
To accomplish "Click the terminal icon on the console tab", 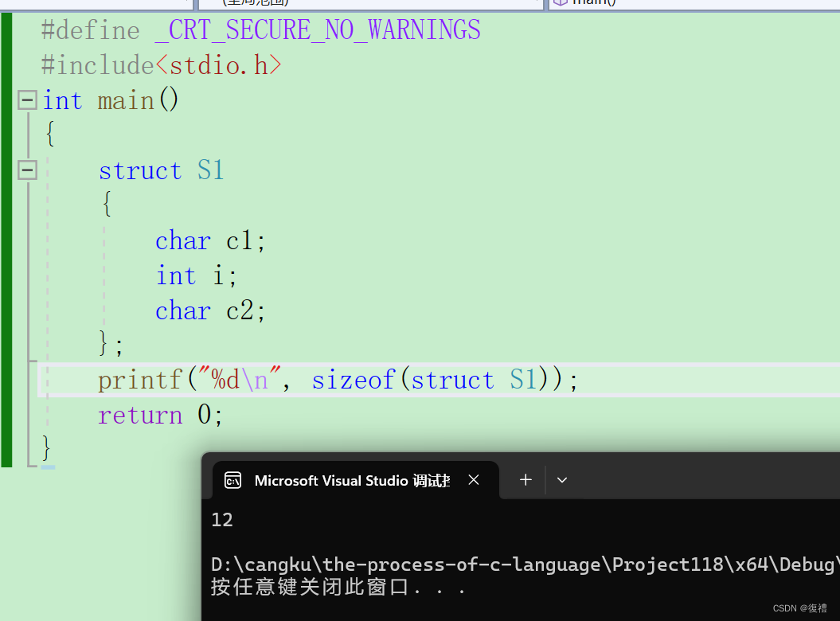I will coord(232,481).
